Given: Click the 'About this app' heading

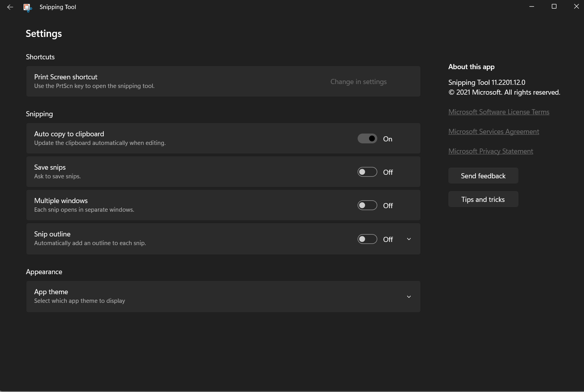Looking at the screenshot, I should [x=471, y=67].
